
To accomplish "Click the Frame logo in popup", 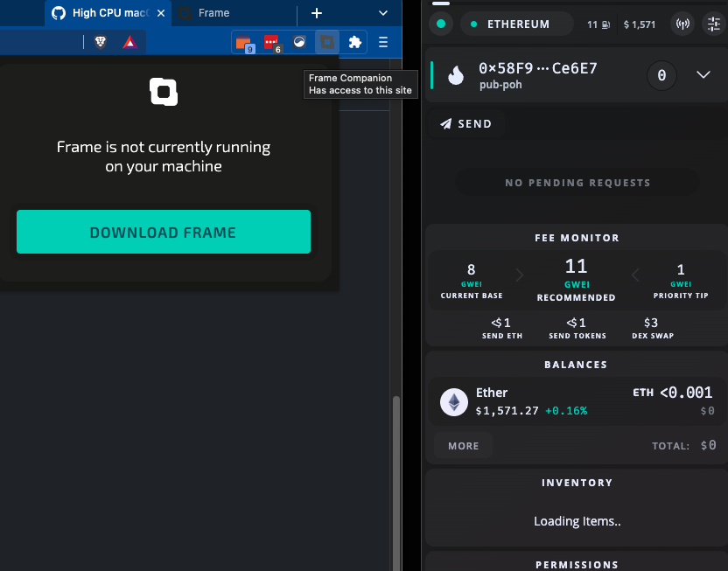I will (164, 92).
